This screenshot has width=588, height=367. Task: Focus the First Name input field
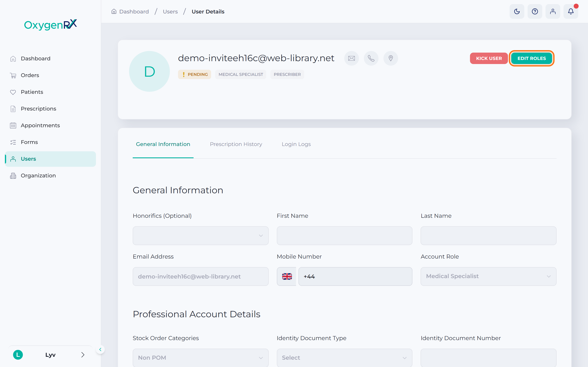345,236
